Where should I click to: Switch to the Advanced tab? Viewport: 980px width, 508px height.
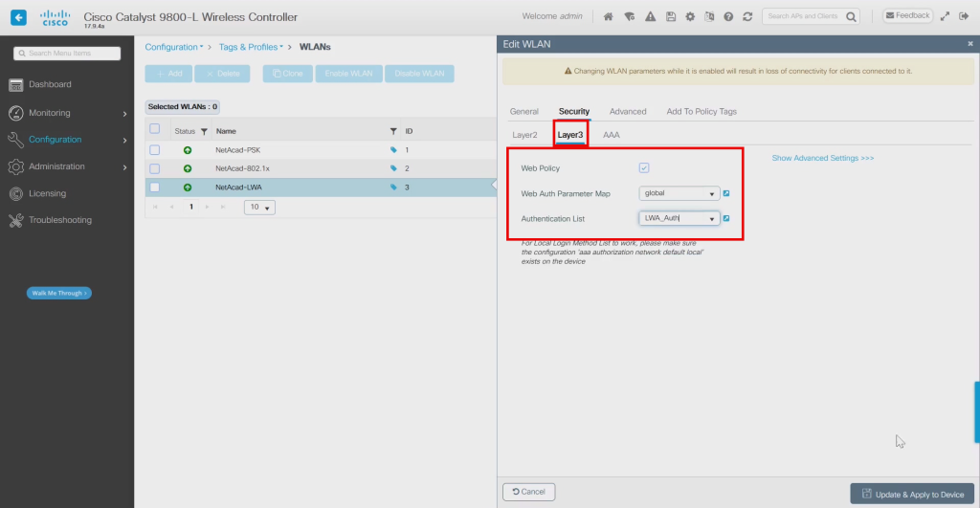628,111
